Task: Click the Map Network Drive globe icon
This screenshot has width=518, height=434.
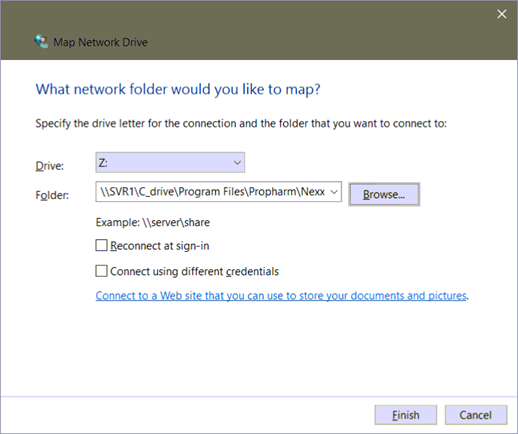Action: pyautogui.click(x=42, y=42)
